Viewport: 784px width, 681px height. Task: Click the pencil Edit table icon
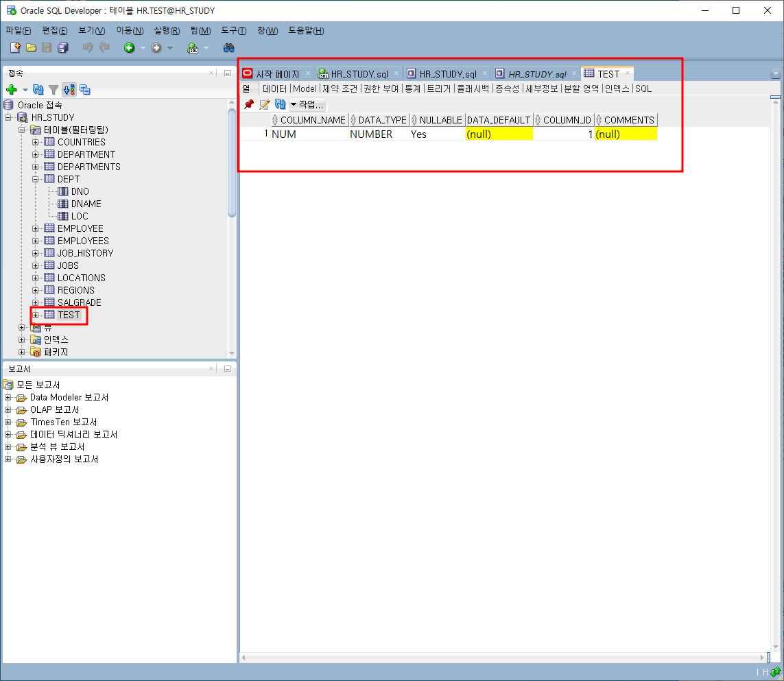click(x=265, y=104)
